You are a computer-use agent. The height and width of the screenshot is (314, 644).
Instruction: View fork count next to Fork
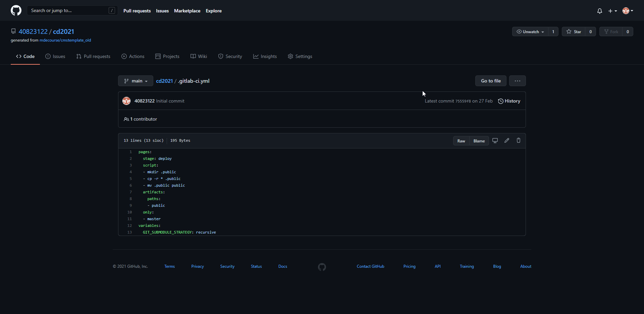tap(628, 32)
